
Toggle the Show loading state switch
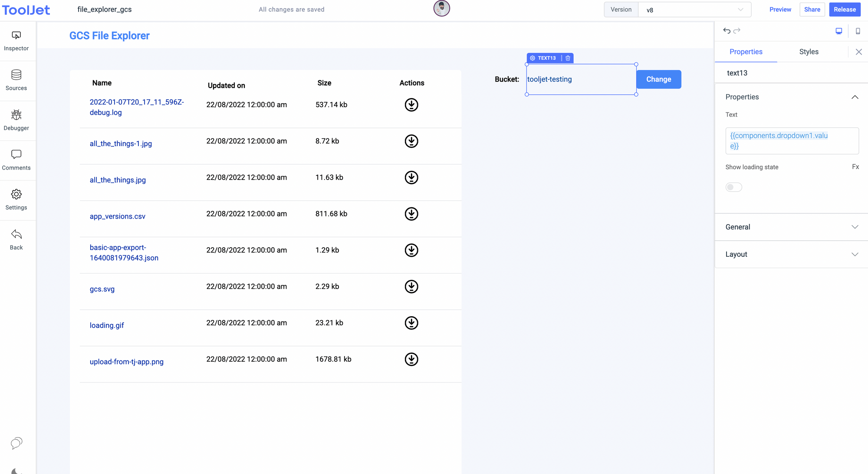tap(734, 187)
